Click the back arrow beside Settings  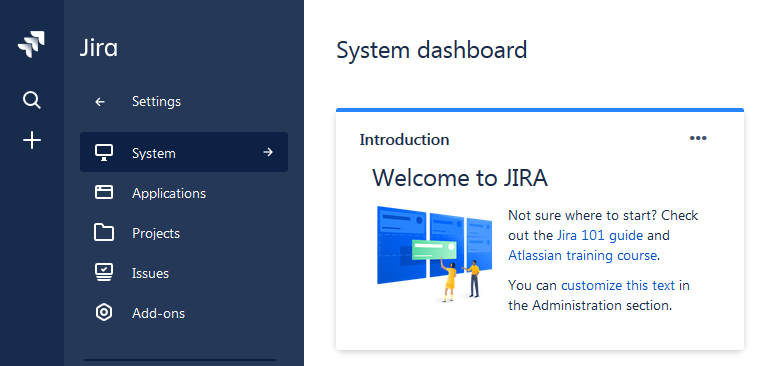click(100, 101)
